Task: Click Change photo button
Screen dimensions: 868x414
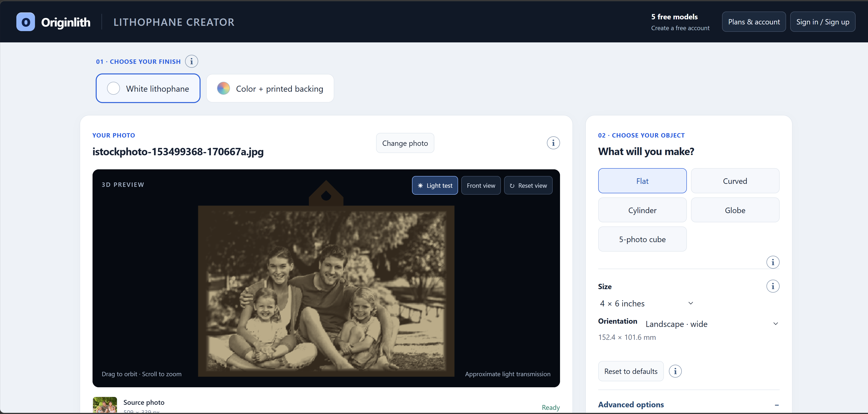Action: [x=405, y=143]
